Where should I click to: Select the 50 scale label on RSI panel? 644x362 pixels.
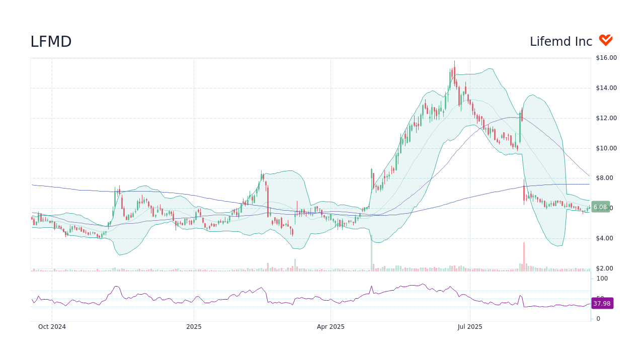pos(600,297)
